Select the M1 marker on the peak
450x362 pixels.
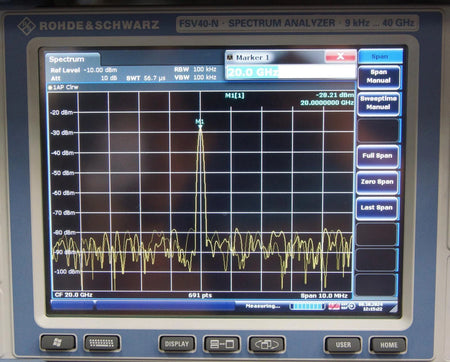pyautogui.click(x=200, y=123)
